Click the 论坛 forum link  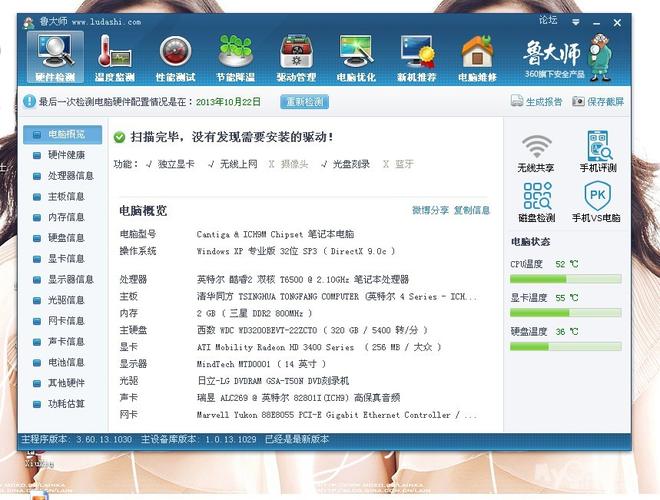[548, 20]
